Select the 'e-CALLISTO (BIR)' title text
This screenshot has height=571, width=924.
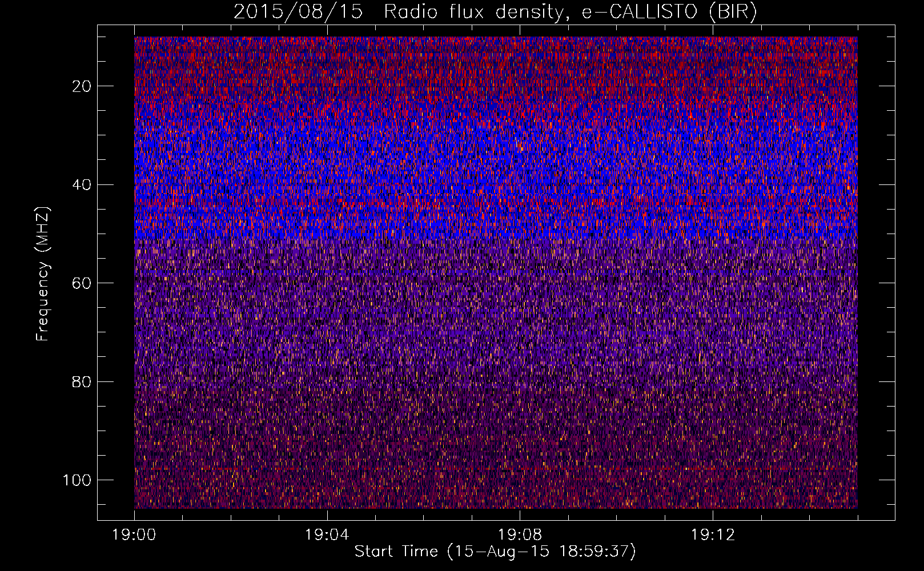pyautogui.click(x=669, y=12)
